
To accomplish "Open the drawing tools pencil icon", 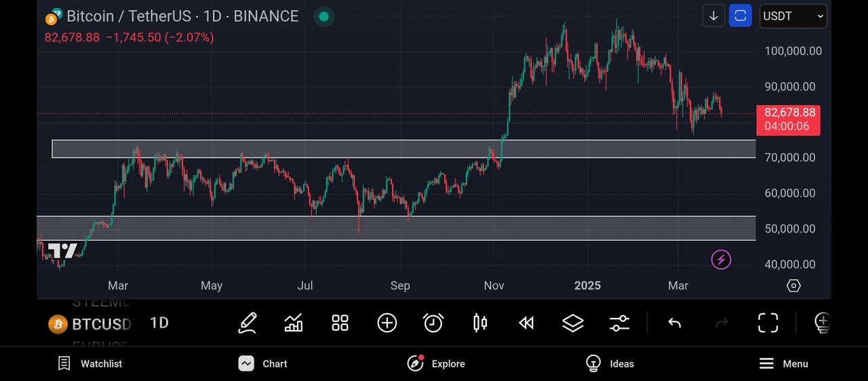I will point(248,323).
